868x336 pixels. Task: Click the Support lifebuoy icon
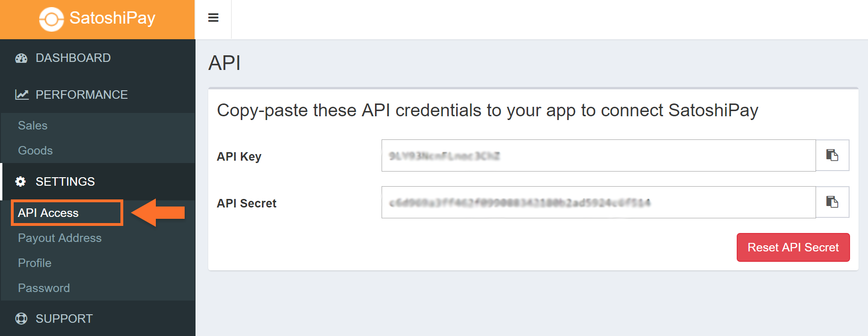pyautogui.click(x=21, y=319)
